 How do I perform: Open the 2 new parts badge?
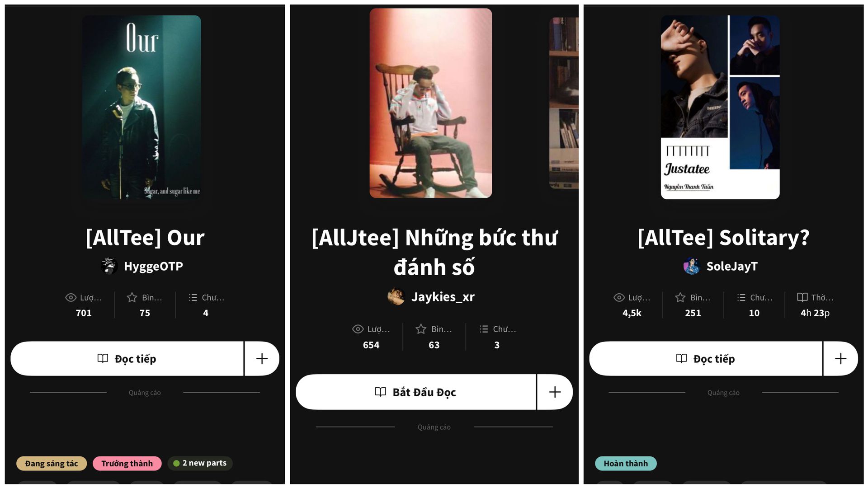[x=200, y=463]
